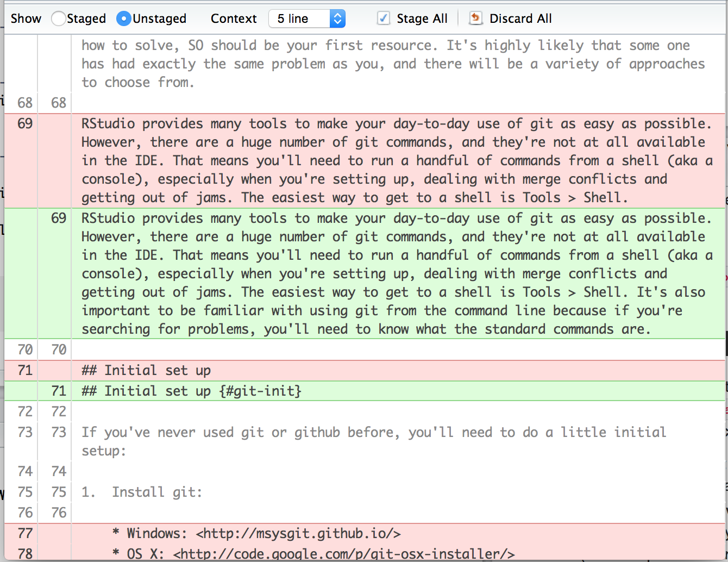Click line 73 'If you've never used git'
Screen dimensions: 728x562
tap(374, 441)
